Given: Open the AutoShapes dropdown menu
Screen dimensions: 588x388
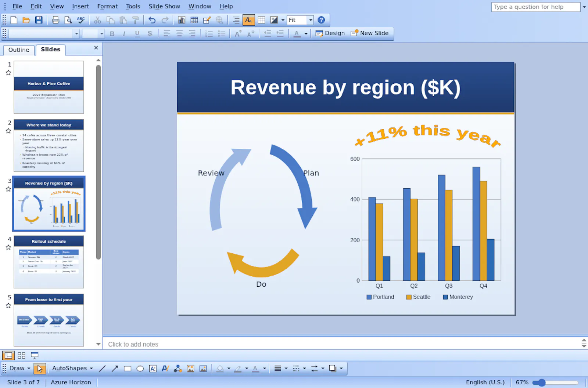Looking at the screenshot, I should click(72, 368).
